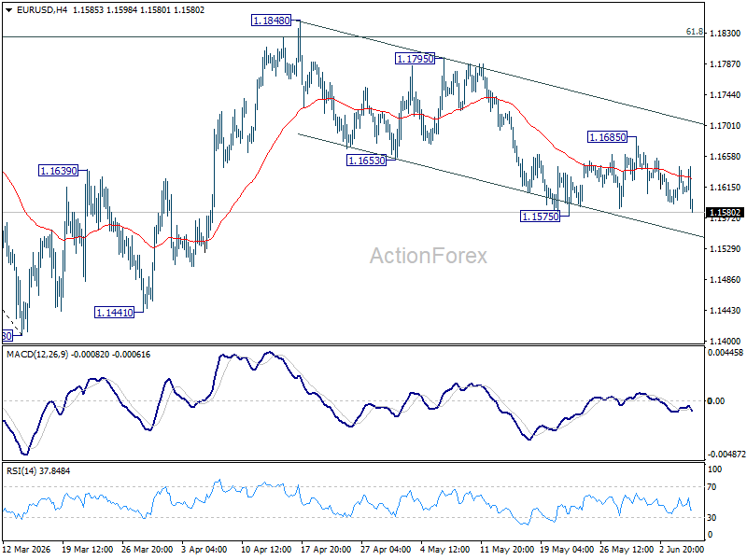The image size is (747, 560).
Task: Click the 1.14000 price axis value
Action: tap(726, 341)
